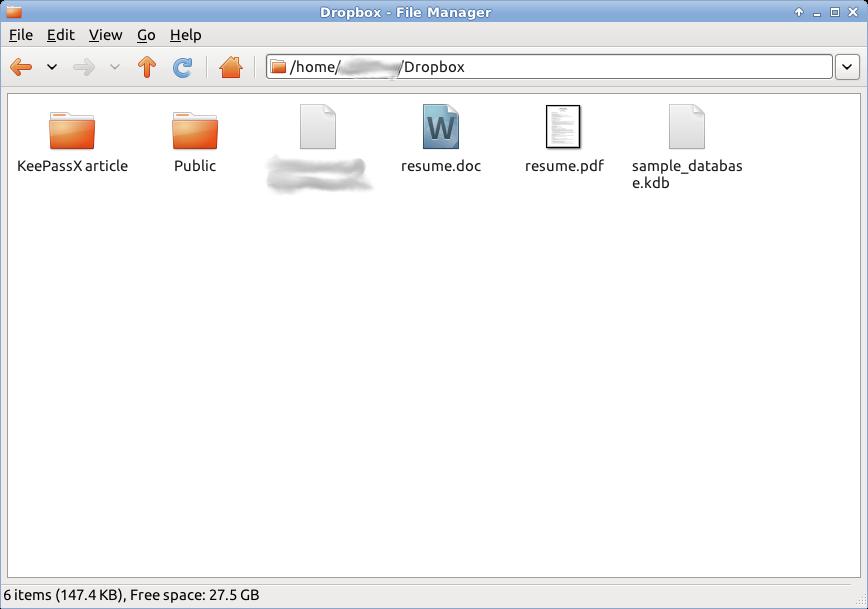Click the folder icon in location bar
This screenshot has width=868, height=609.
pyautogui.click(x=278, y=67)
